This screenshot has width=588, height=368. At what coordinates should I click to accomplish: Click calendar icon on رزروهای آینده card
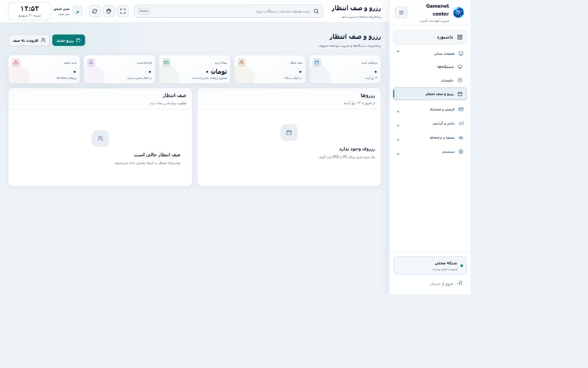pyautogui.click(x=317, y=62)
